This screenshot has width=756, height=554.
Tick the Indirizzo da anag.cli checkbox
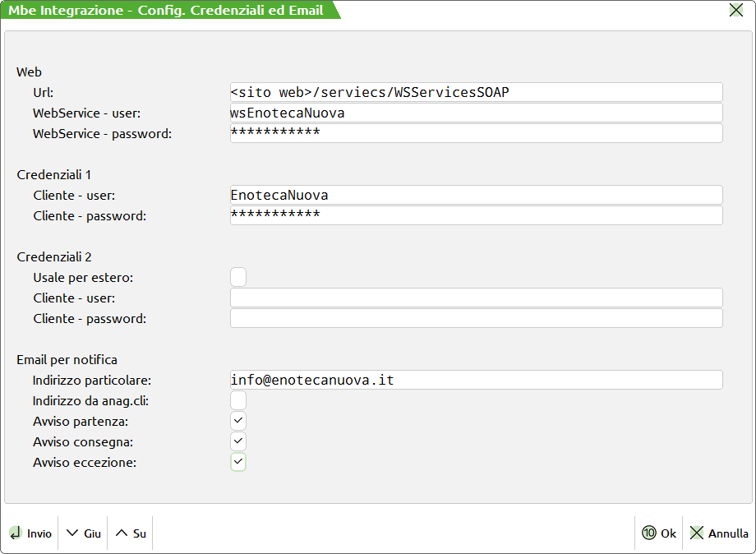pyautogui.click(x=238, y=400)
